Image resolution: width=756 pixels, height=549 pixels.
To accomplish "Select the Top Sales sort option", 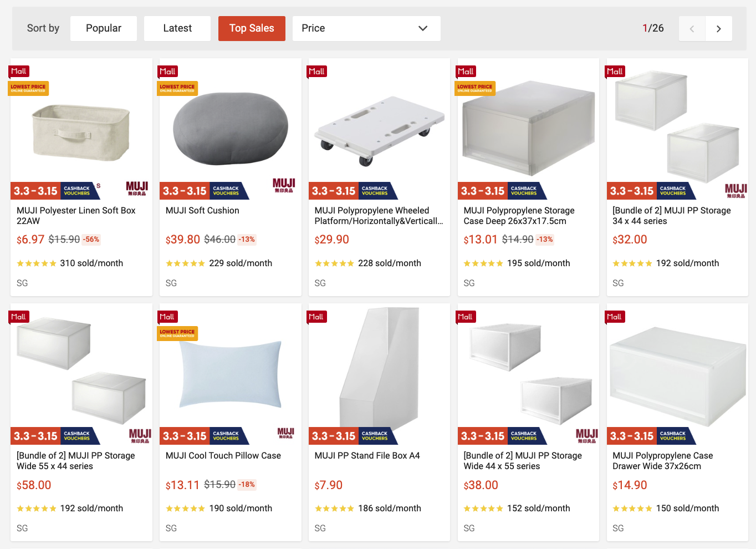I will coord(252,28).
